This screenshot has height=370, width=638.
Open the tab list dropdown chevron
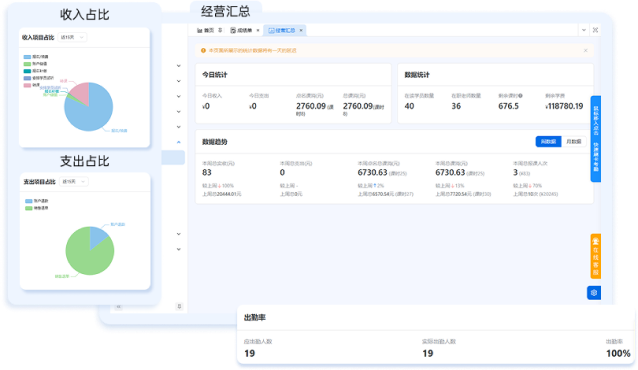(584, 30)
